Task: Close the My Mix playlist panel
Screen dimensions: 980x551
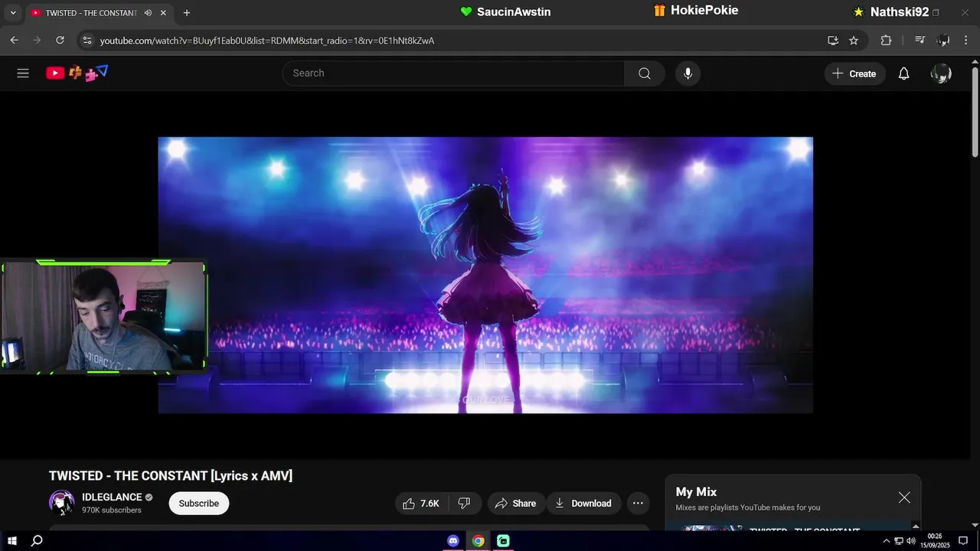Action: point(904,497)
